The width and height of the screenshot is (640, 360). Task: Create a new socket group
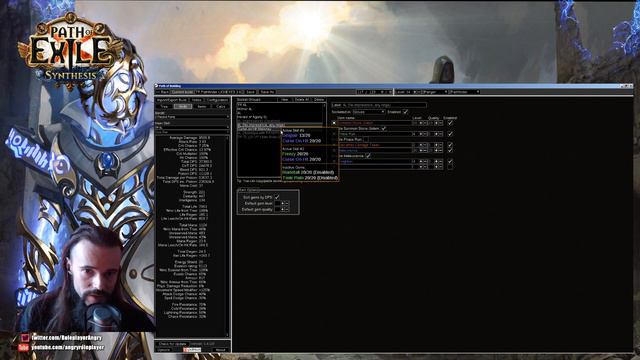pyautogui.click(x=284, y=100)
